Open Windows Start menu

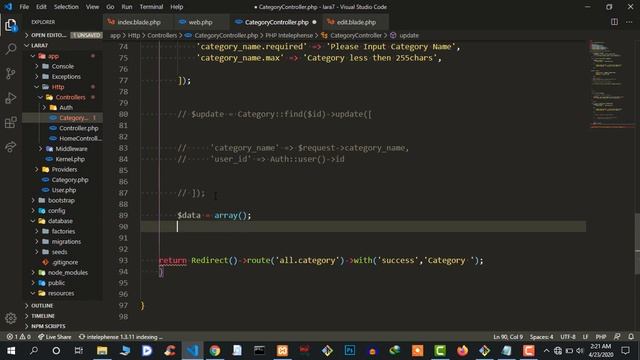click(x=11, y=351)
